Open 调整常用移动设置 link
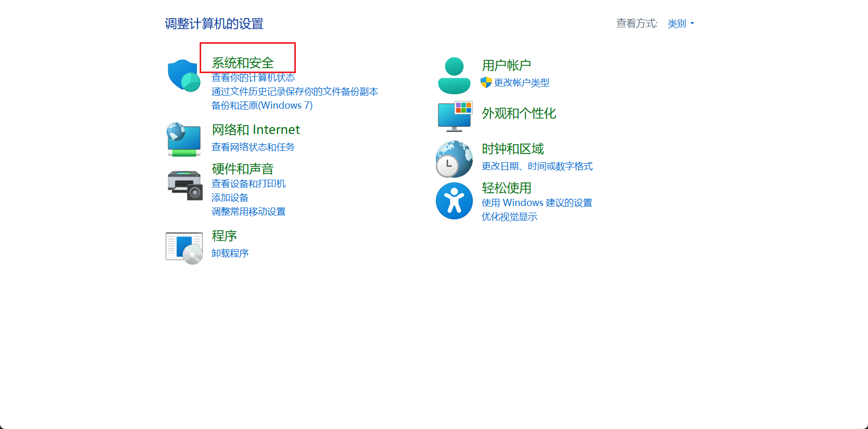The width and height of the screenshot is (868, 429). point(249,212)
